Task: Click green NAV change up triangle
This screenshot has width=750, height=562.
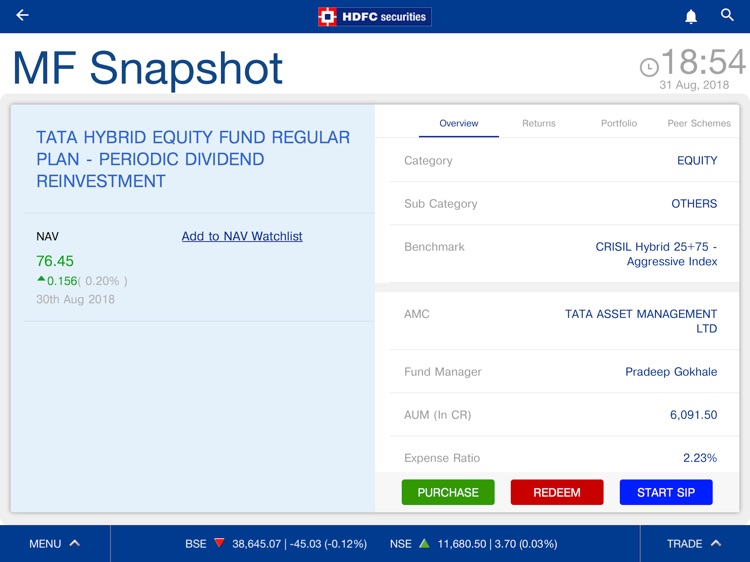Action: click(x=41, y=279)
